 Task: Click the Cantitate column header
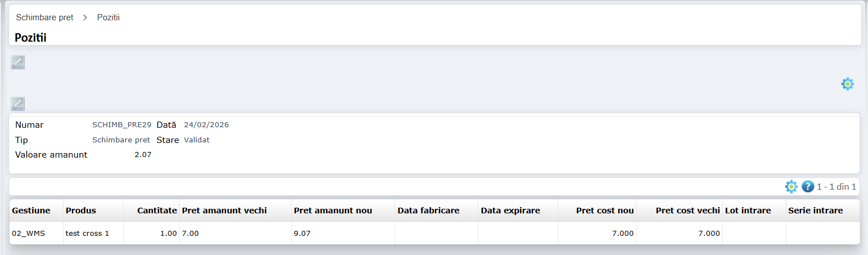click(157, 211)
